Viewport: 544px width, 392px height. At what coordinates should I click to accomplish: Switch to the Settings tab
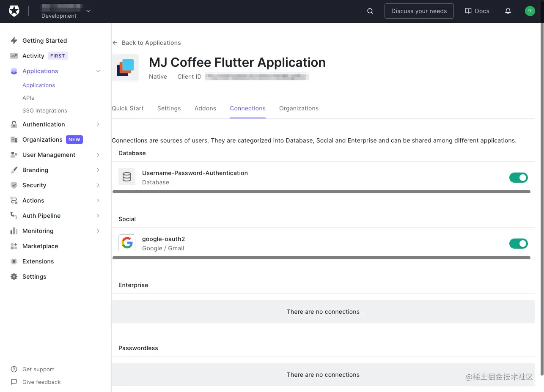click(x=169, y=108)
